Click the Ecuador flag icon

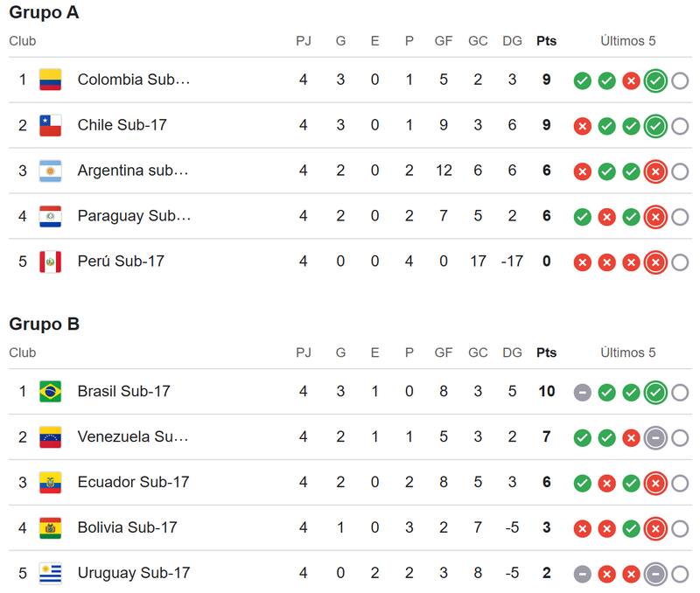pos(51,482)
